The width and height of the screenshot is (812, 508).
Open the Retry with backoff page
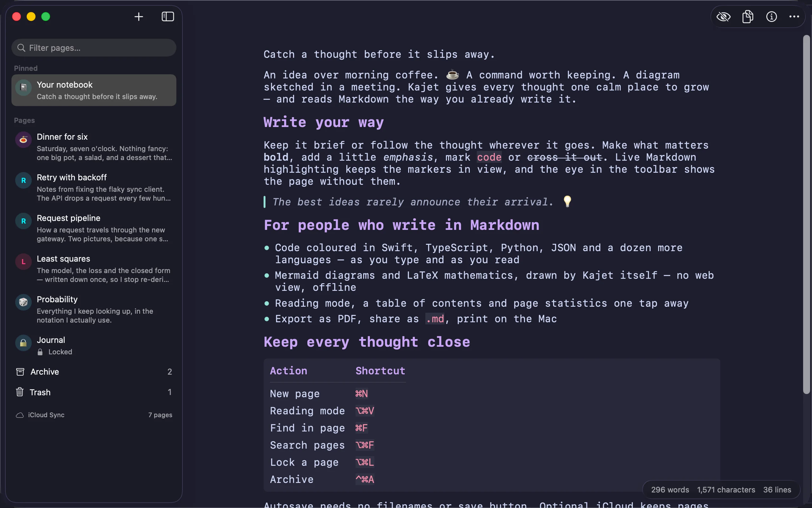94,187
